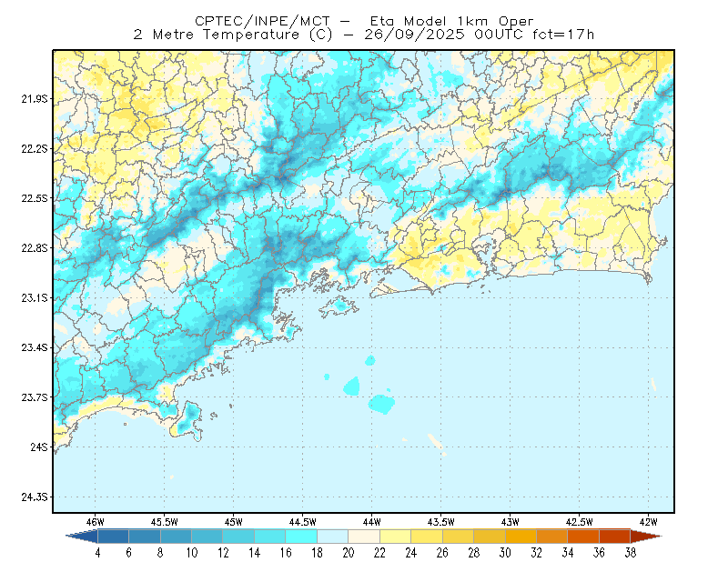Click the 18-20 pale blue colorbar segment

(332, 536)
